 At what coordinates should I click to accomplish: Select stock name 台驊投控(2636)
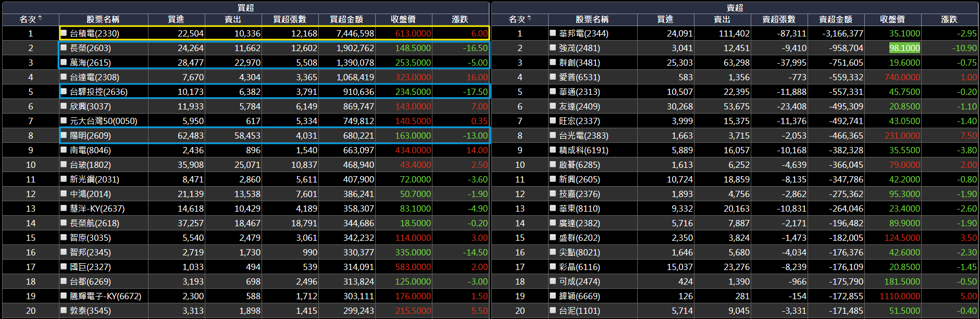pyautogui.click(x=98, y=92)
